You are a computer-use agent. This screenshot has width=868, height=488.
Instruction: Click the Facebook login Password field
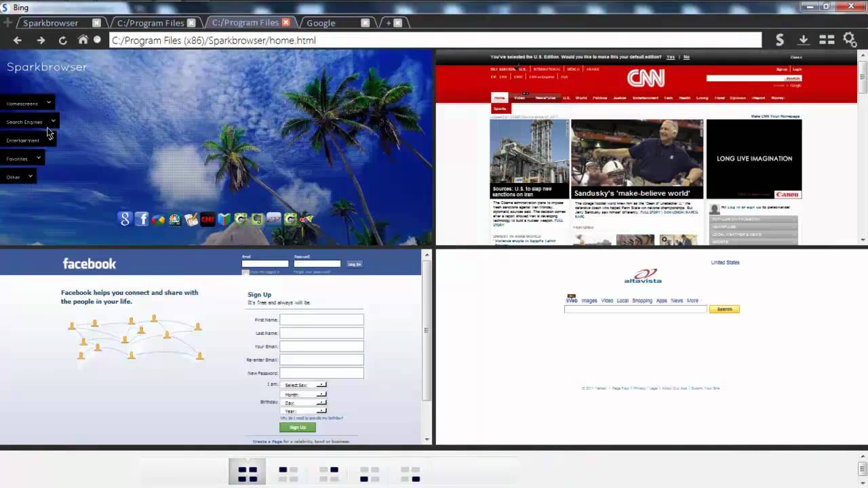click(317, 264)
